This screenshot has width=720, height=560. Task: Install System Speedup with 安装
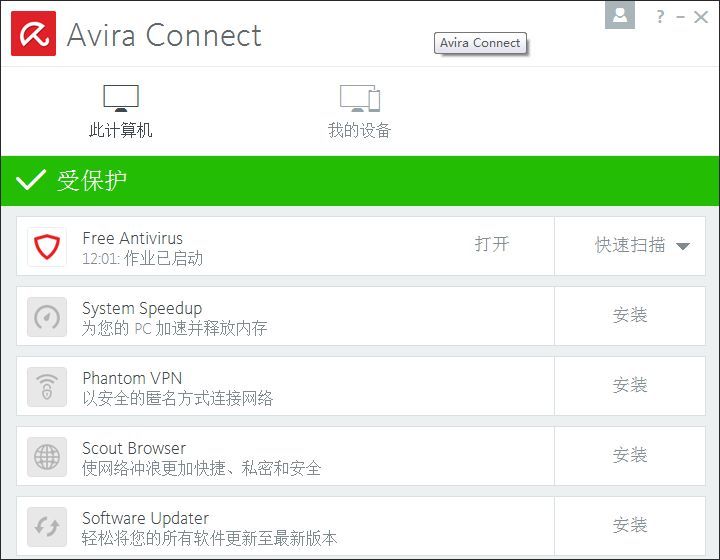[x=630, y=316]
